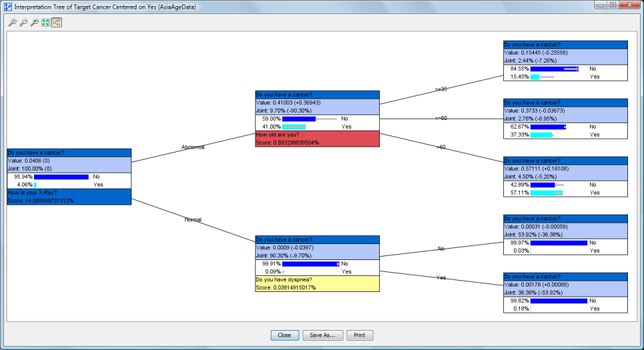This screenshot has width=644, height=350.
Task: Click the green fit-to-window arrows icon
Action: point(45,22)
